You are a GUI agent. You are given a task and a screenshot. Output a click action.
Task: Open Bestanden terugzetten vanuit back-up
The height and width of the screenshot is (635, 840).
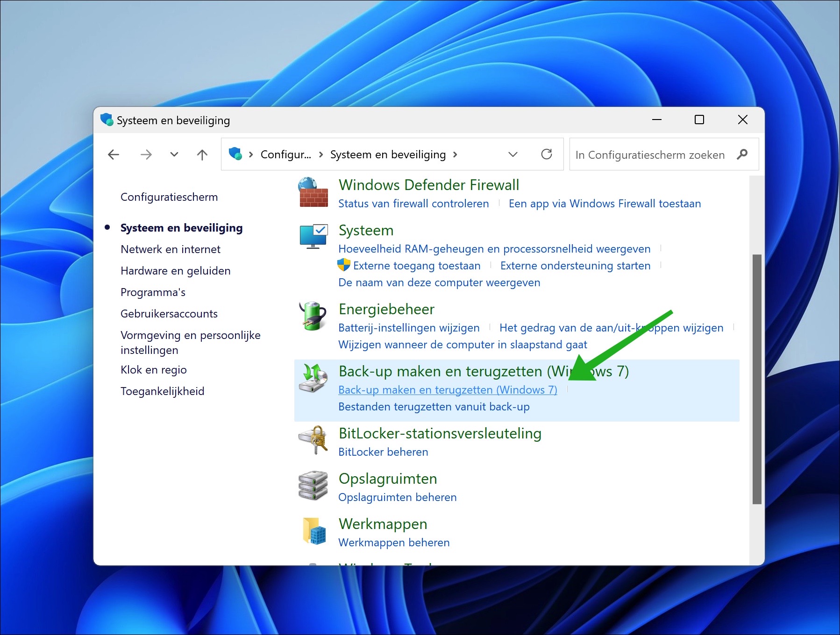click(x=434, y=406)
